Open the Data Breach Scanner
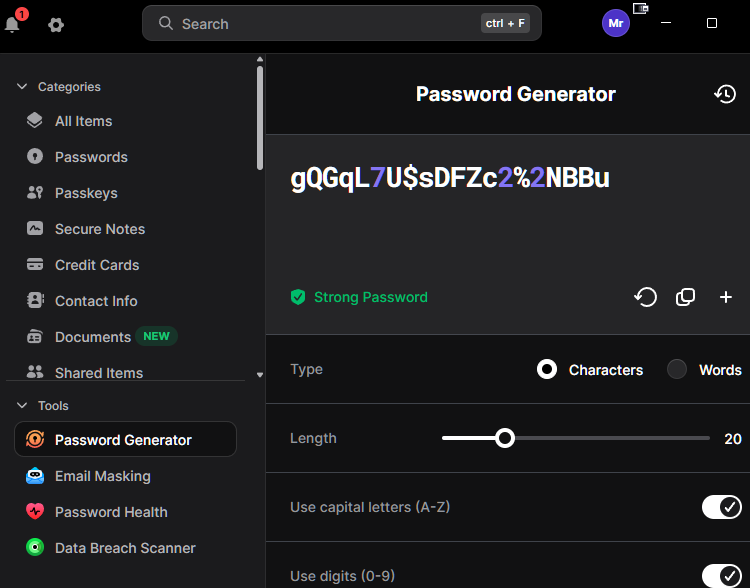 tap(125, 548)
